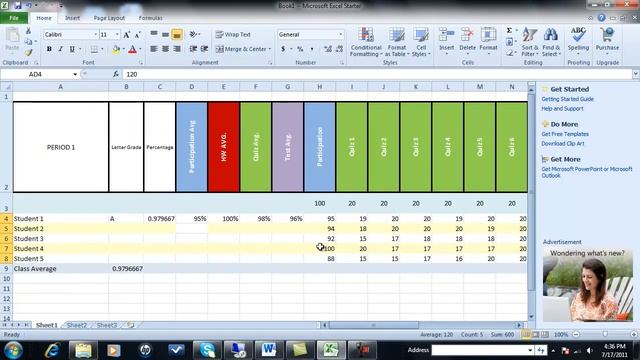
Task: Click the Insert Function fx icon
Action: coord(116,74)
